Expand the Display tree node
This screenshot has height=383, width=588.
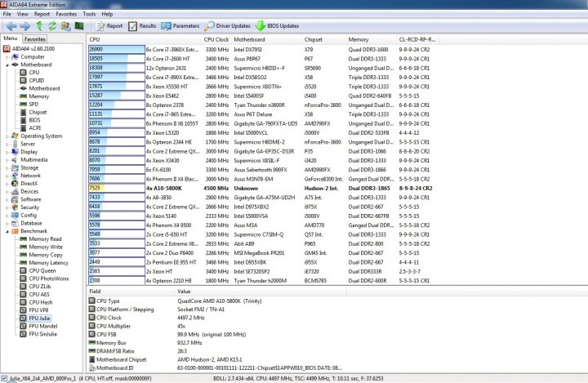point(7,152)
